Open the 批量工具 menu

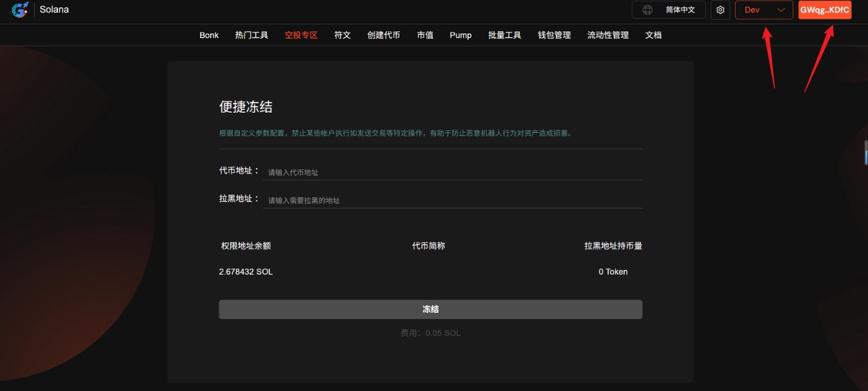(505, 35)
